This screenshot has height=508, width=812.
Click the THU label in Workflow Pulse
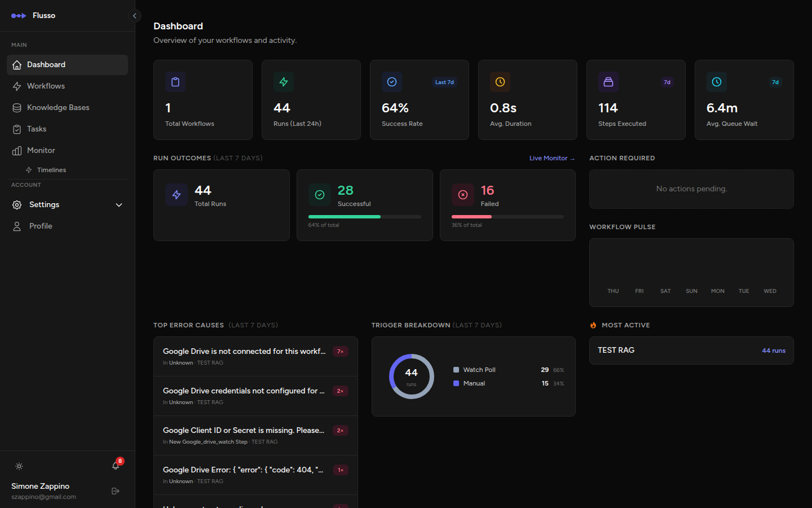tap(613, 291)
